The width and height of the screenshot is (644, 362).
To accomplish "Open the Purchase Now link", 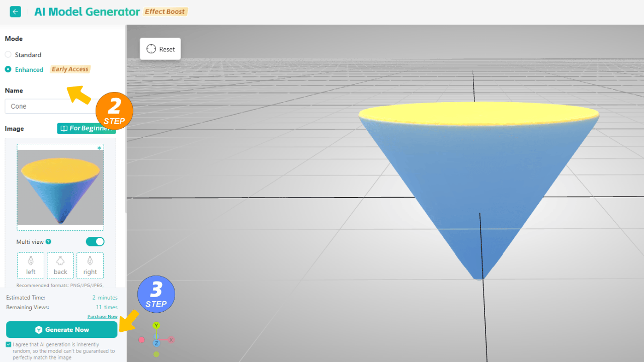I will point(102,317).
